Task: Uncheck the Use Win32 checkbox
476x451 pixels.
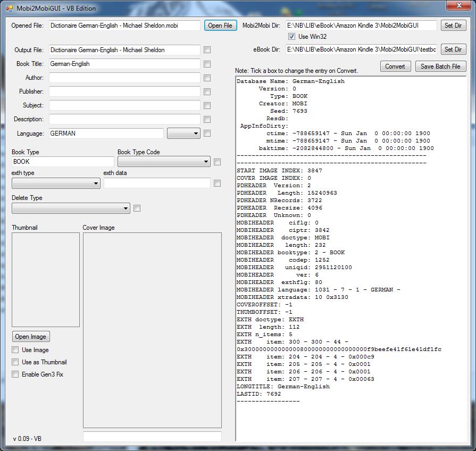Action: 291,37
